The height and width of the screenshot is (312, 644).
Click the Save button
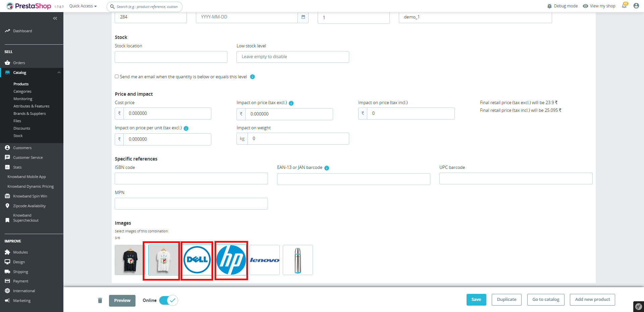click(476, 300)
